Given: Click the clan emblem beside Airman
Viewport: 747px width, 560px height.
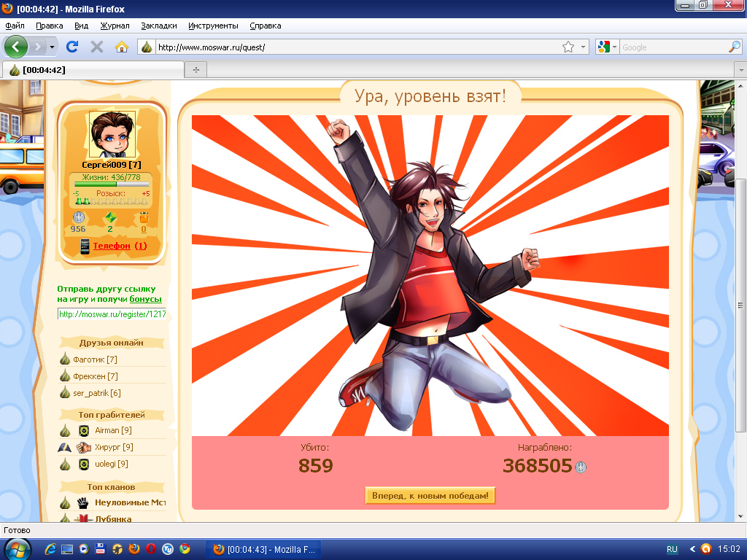Looking at the screenshot, I should [x=84, y=430].
